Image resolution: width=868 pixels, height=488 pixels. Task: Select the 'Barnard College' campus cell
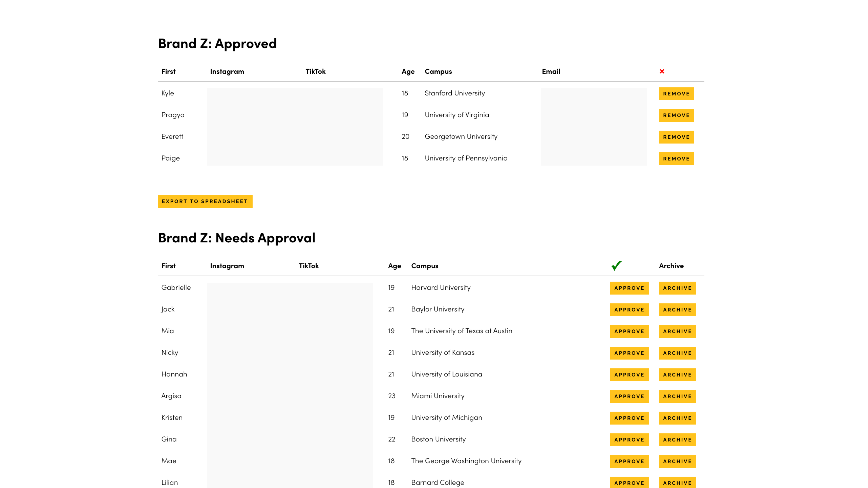438,483
